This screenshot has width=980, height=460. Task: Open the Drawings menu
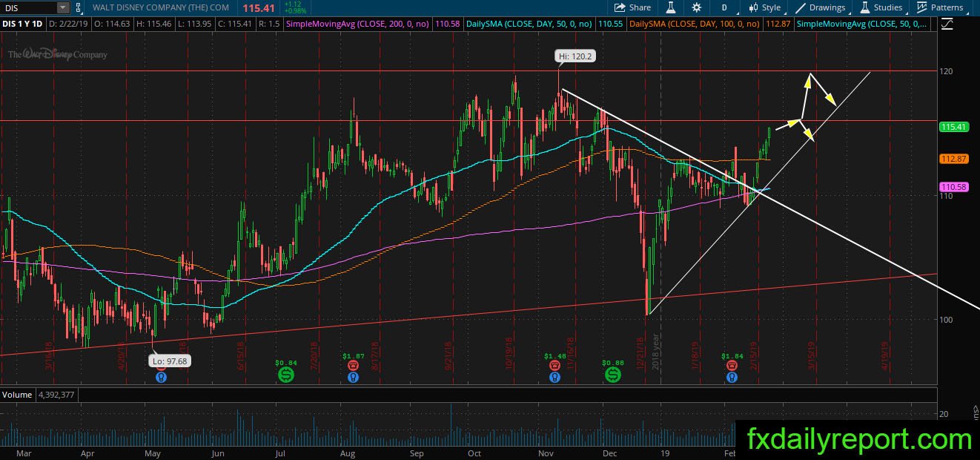(x=820, y=7)
